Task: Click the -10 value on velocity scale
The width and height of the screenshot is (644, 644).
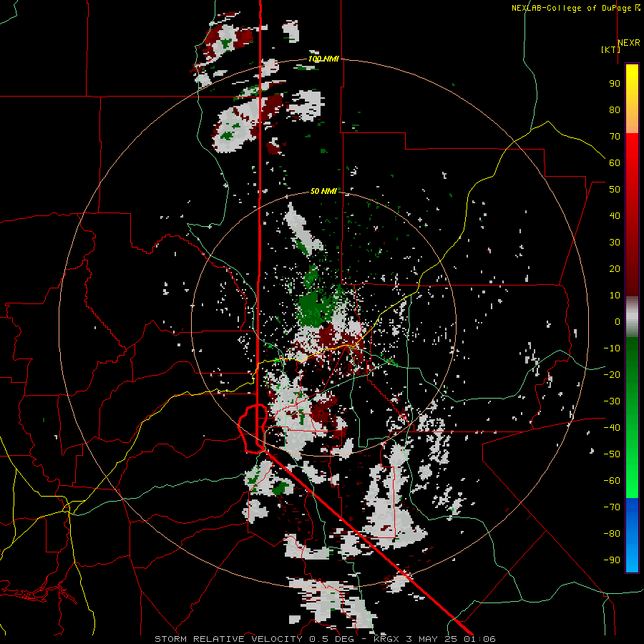Action: point(612,348)
